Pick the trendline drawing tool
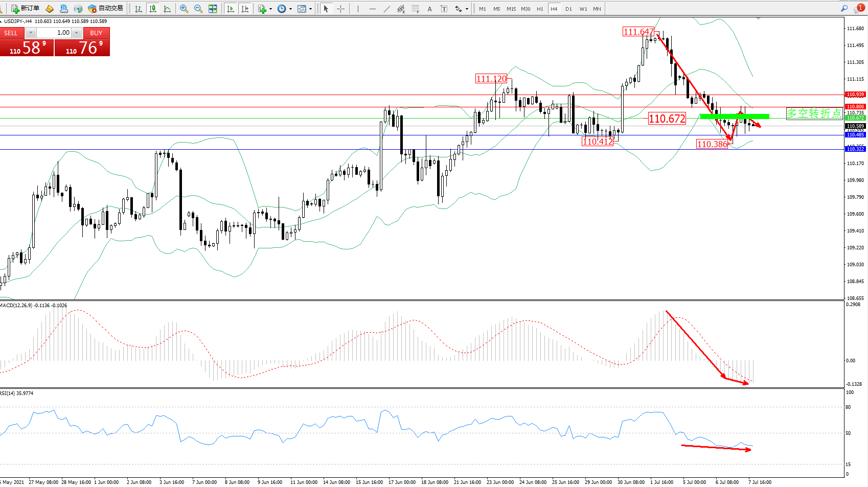Viewport: 868px width, 487px height. click(386, 9)
